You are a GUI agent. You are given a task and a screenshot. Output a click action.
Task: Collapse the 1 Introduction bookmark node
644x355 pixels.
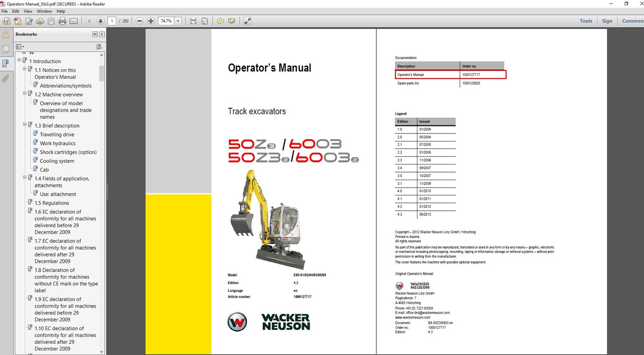point(19,60)
